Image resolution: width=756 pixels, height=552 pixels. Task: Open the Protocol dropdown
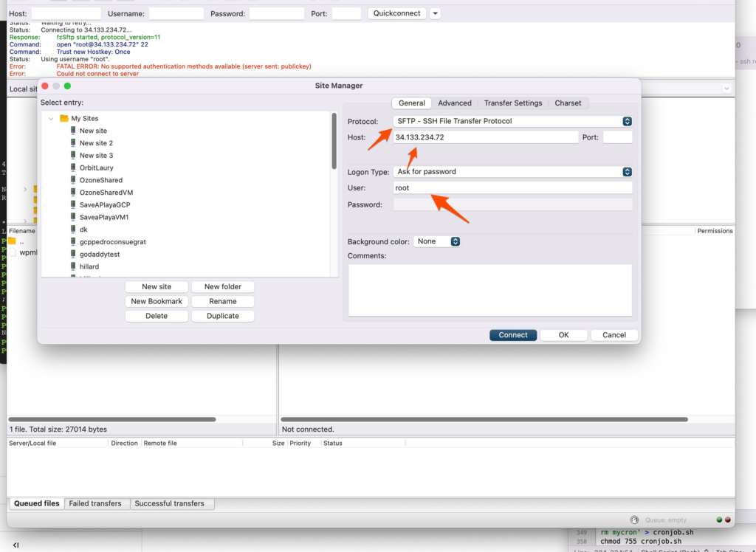pyautogui.click(x=627, y=121)
